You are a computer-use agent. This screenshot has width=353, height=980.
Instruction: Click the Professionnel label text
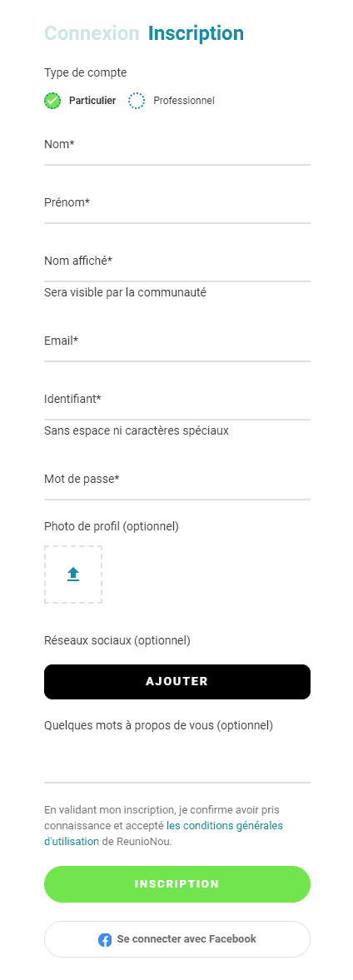[184, 101]
